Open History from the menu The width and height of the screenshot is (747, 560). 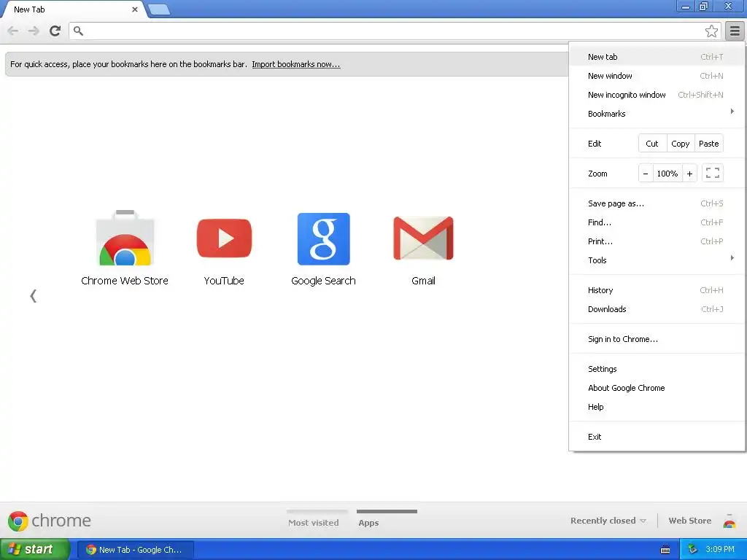click(x=657, y=290)
